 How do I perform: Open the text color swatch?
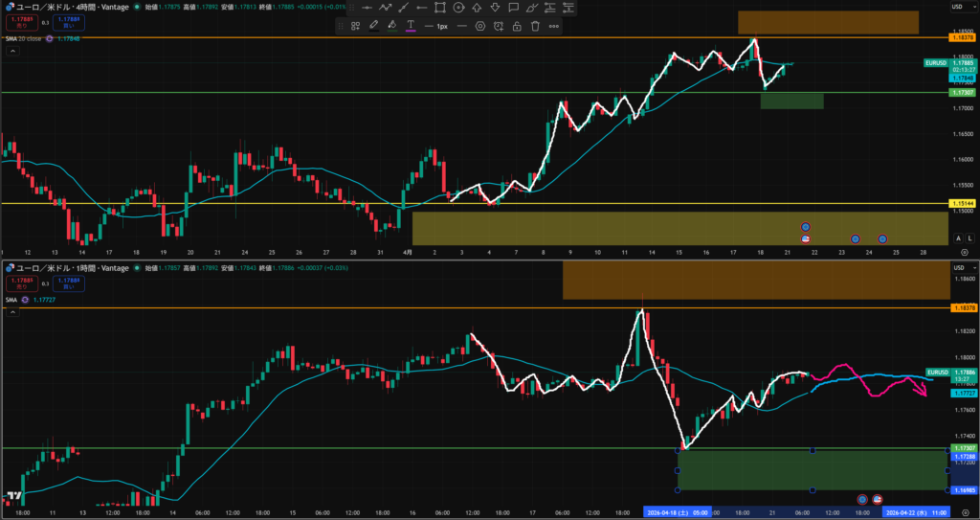[411, 26]
